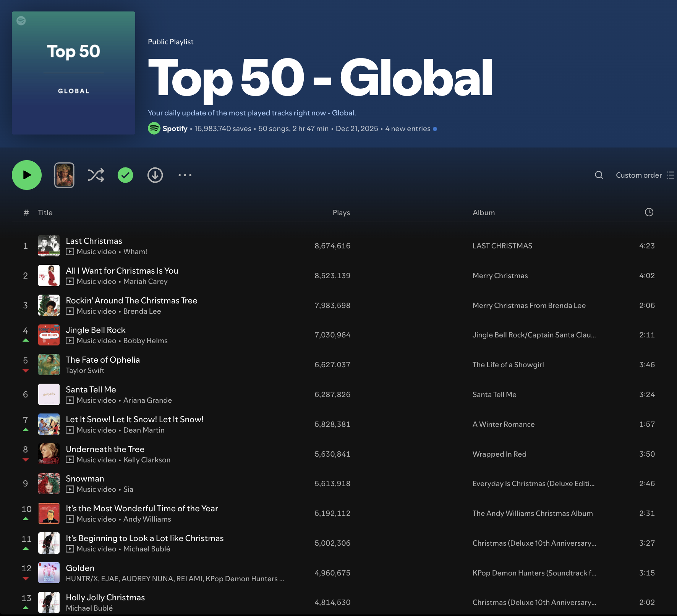The image size is (677, 616).
Task: Click the 4 new entries blue dot
Action: coord(435,129)
